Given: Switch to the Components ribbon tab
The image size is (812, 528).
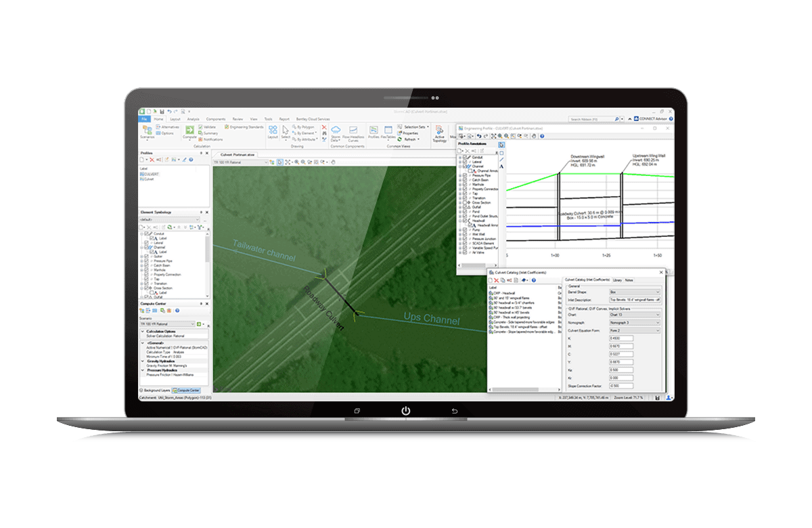Looking at the screenshot, I should click(x=216, y=118).
